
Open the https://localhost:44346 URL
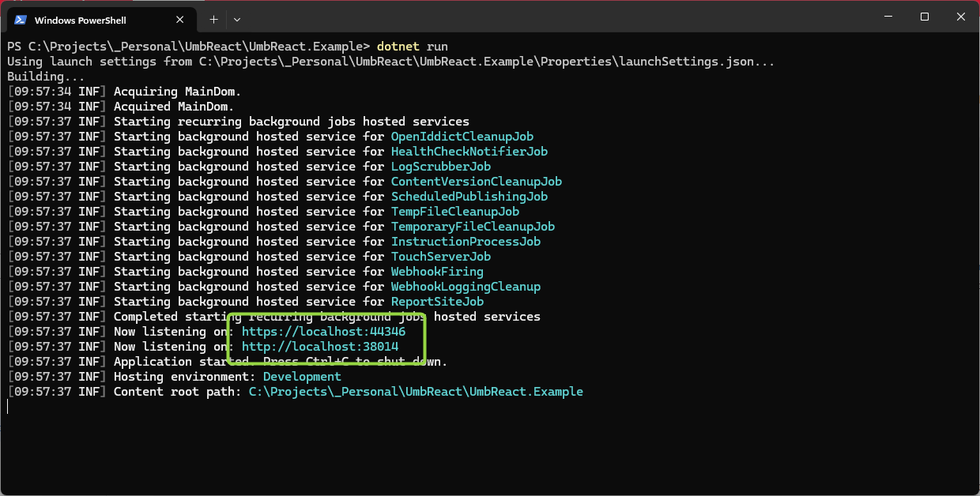point(323,332)
